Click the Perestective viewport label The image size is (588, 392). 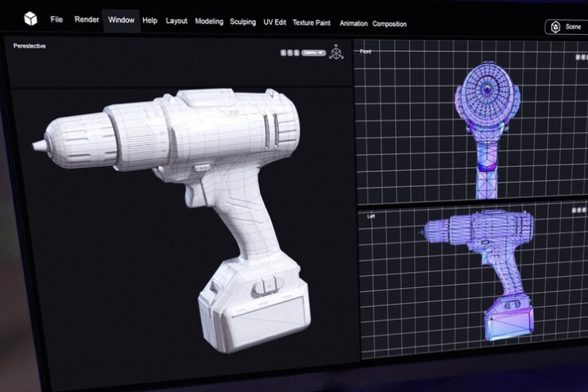click(29, 46)
